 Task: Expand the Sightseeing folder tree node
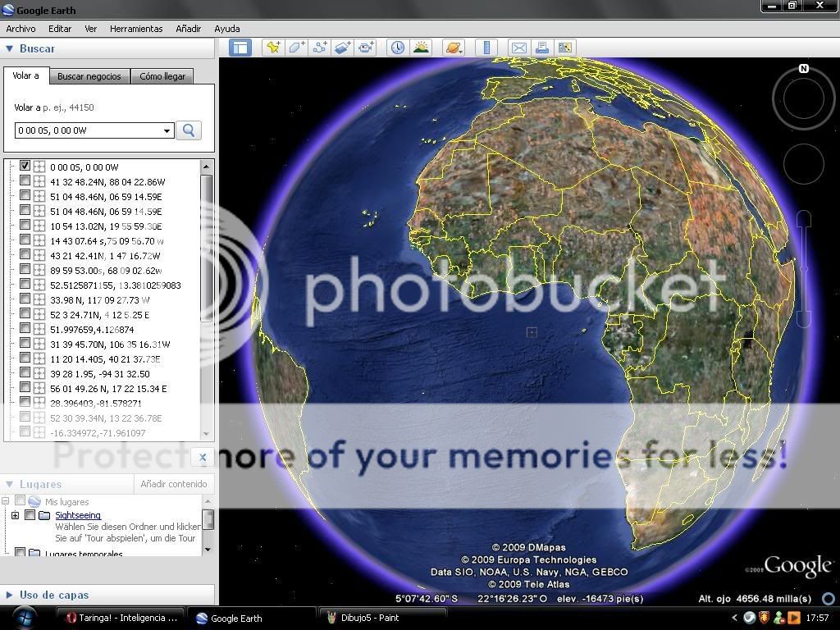coord(15,515)
